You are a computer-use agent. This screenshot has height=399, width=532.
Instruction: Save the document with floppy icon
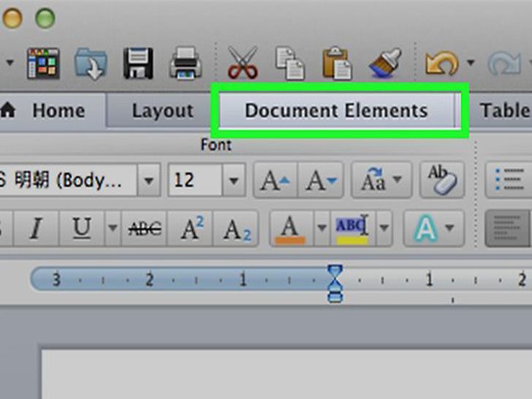[138, 64]
